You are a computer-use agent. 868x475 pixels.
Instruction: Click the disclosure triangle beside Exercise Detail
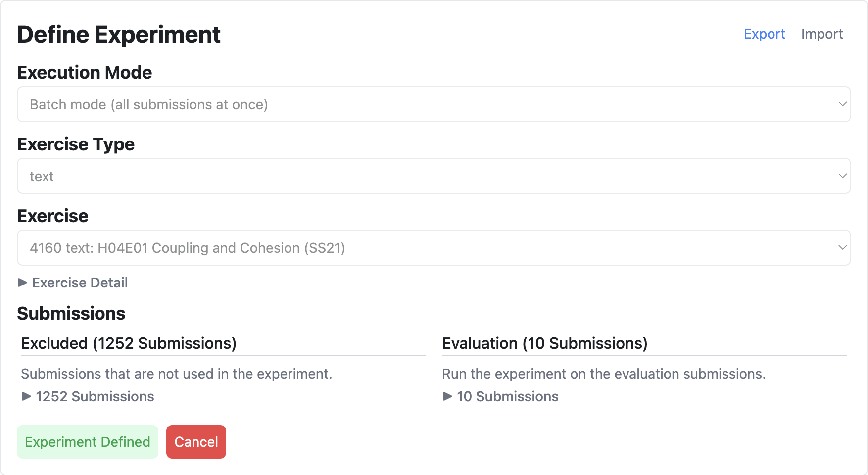[x=22, y=283]
